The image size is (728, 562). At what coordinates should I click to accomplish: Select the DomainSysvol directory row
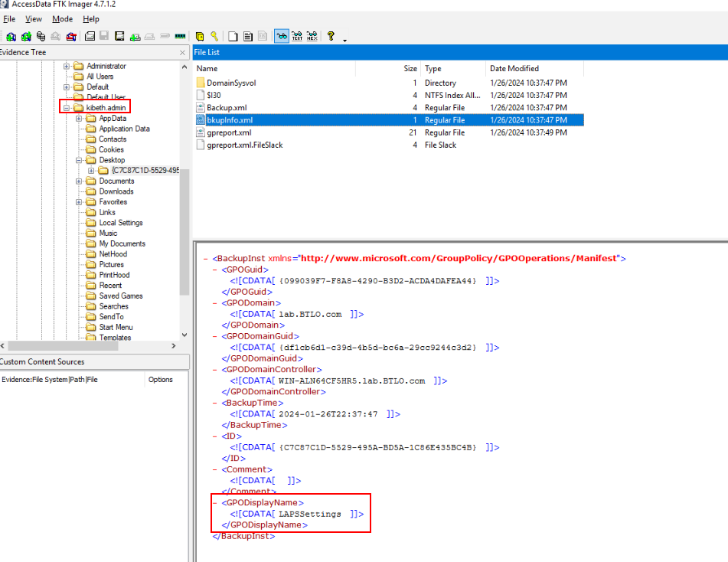pos(389,83)
